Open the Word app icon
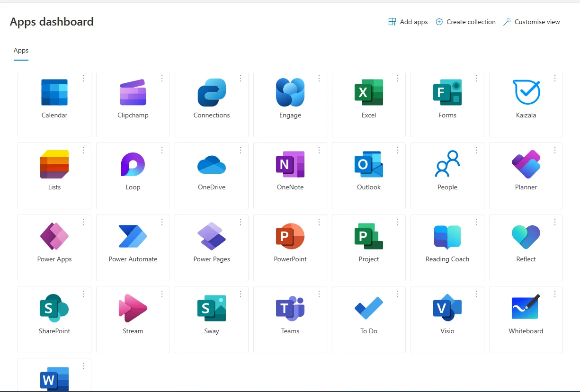Viewport: 580px width, 392px height. (54, 379)
